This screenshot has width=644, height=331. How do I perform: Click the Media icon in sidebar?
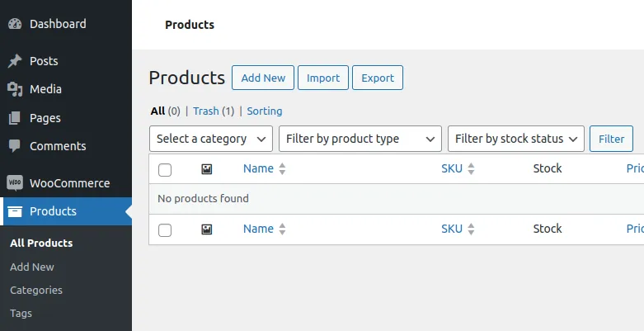(15, 89)
